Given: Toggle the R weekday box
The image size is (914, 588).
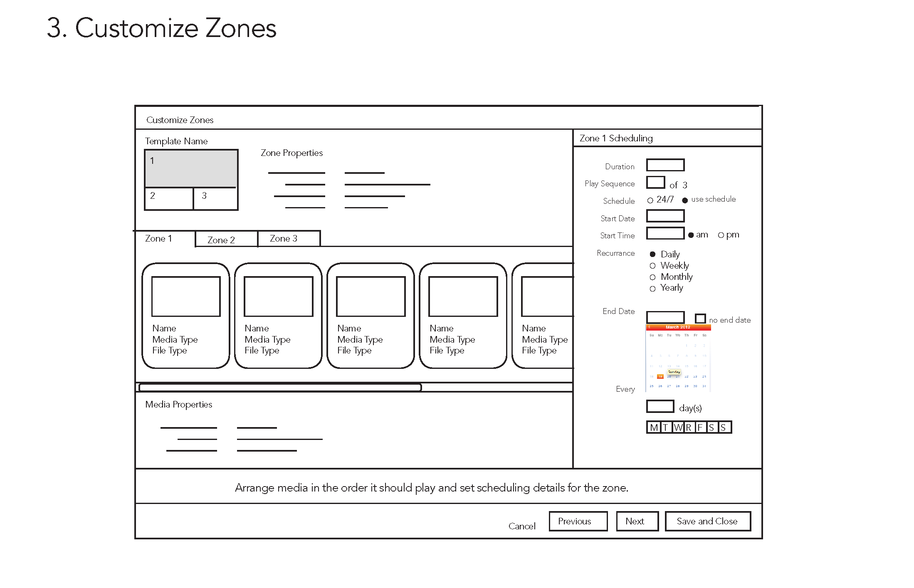Looking at the screenshot, I should 689,427.
